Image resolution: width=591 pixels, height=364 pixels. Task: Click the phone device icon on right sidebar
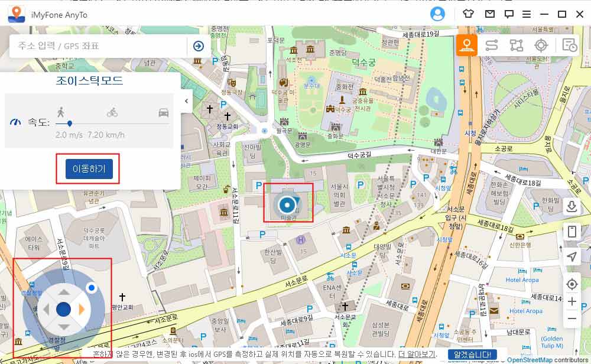coord(571,232)
